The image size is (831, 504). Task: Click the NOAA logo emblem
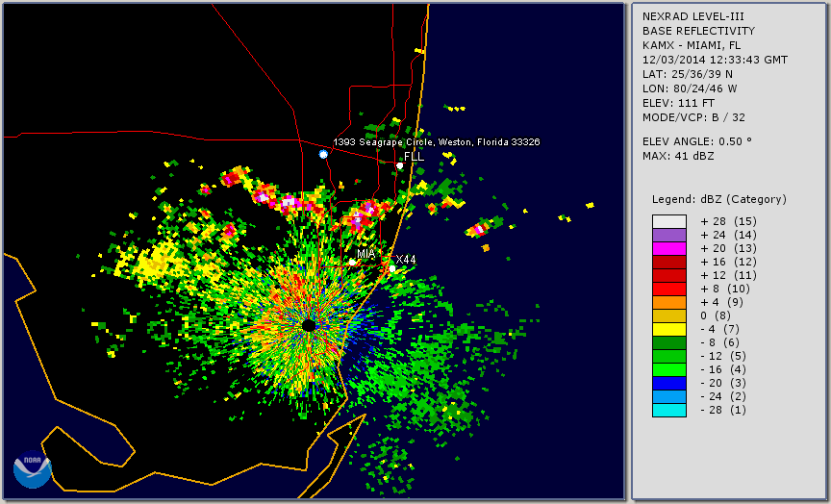(33, 469)
